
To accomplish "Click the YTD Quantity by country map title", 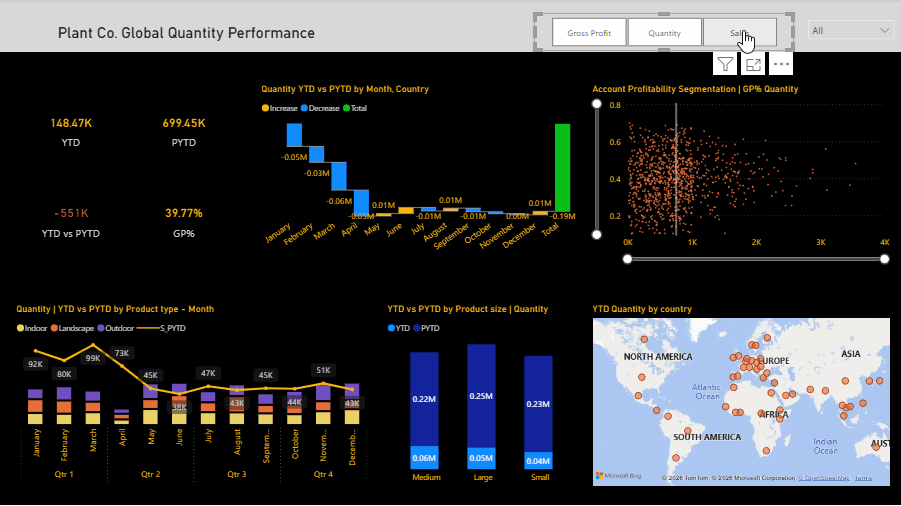I will (x=642, y=309).
